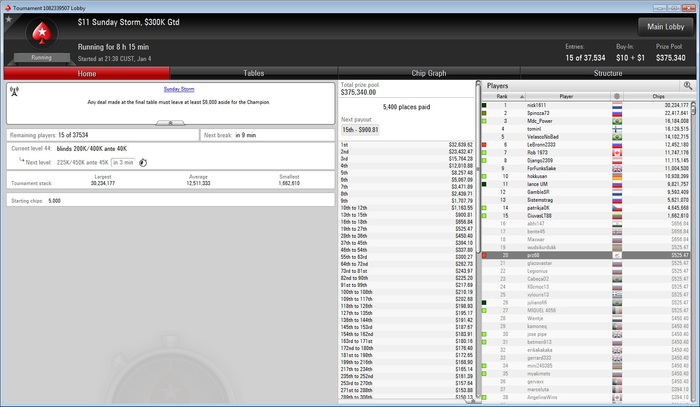Click the Rank sort arrow

[521, 97]
